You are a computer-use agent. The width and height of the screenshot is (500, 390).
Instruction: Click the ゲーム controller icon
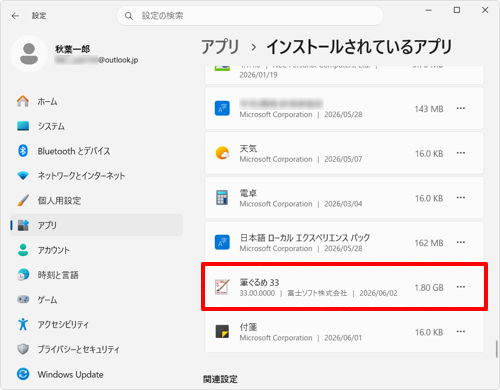pos(23,299)
